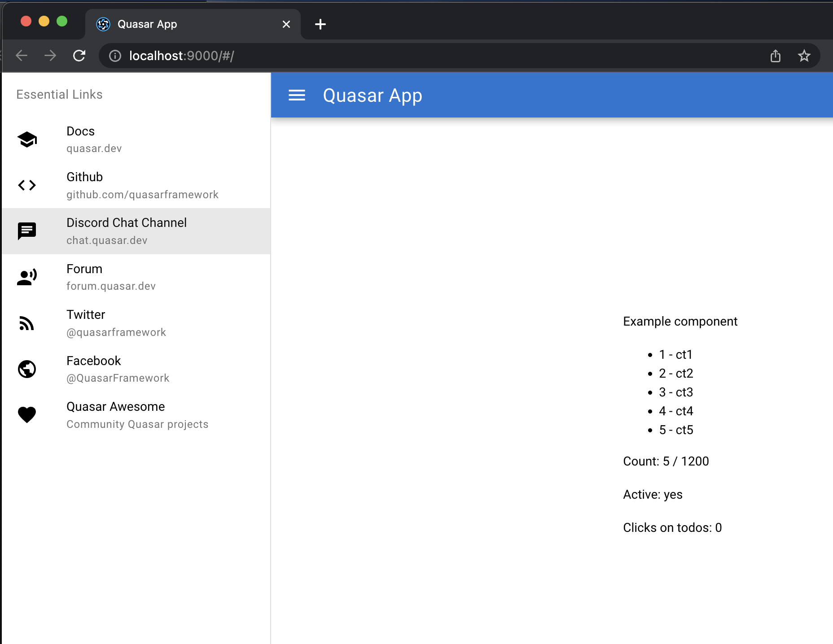Select the Quasar App browser tab
833x644 pixels.
[x=193, y=24]
